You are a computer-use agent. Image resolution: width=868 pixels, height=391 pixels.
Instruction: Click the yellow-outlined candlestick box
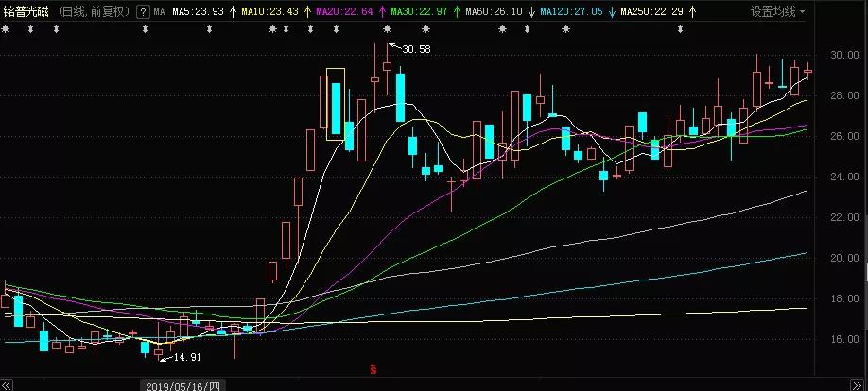tap(335, 104)
